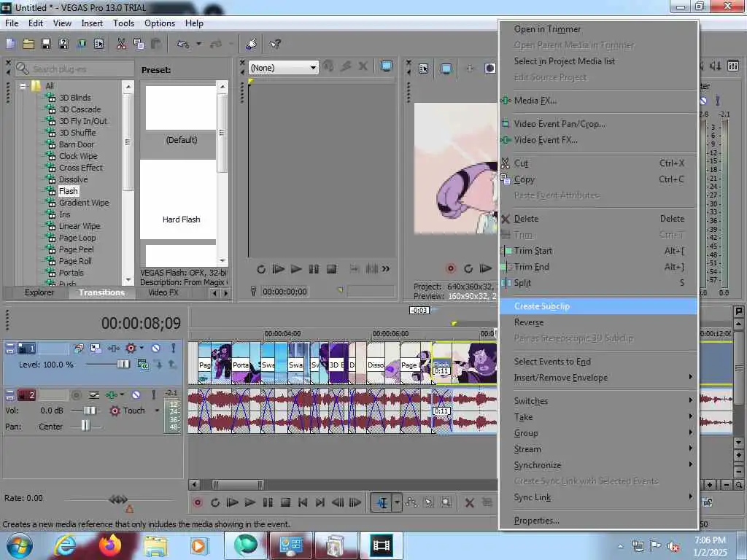Open Track Motion icon on video track 1

[x=96, y=349]
